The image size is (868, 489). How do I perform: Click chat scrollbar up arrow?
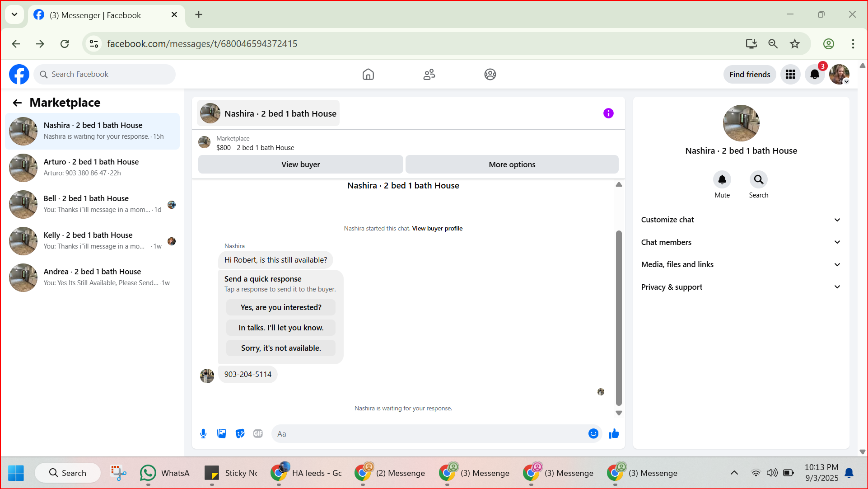pyautogui.click(x=619, y=184)
